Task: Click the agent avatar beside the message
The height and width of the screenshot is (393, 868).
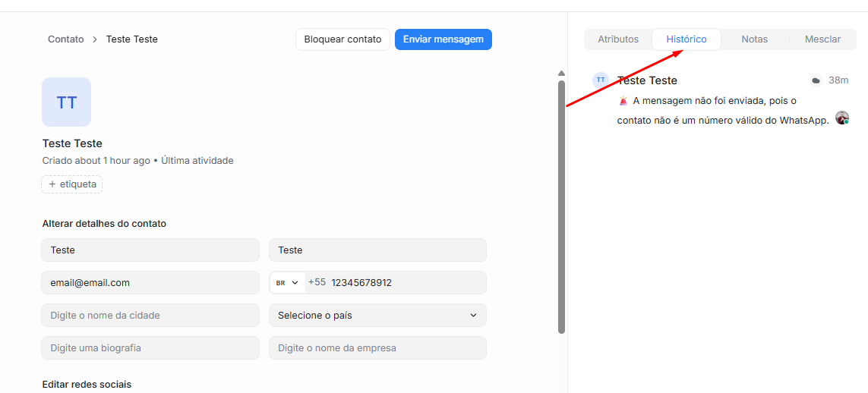Action: [x=841, y=118]
